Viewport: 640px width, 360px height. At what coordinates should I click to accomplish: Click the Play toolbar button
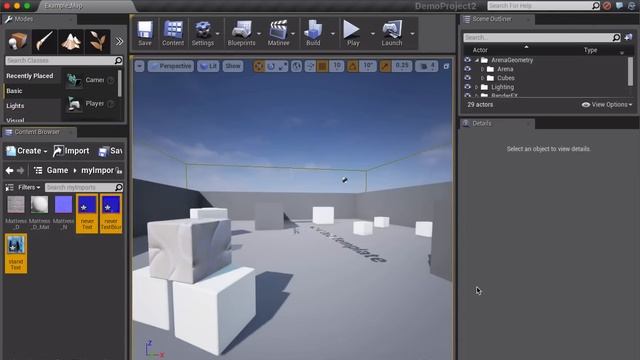(352, 33)
